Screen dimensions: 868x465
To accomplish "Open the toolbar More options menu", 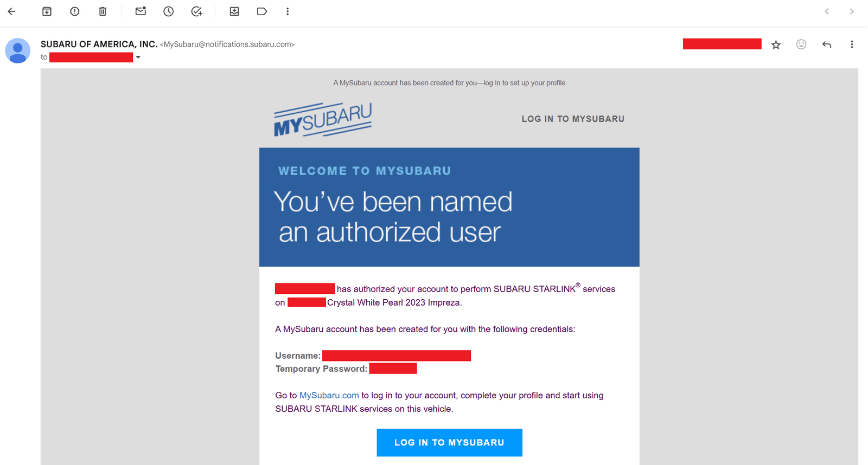I will tap(288, 11).
